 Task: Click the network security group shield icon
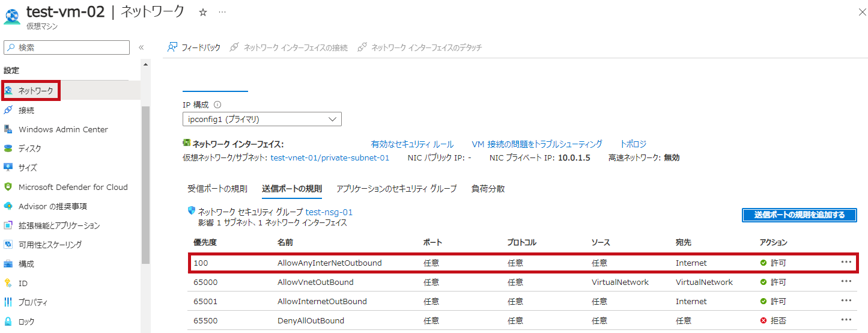(192, 211)
